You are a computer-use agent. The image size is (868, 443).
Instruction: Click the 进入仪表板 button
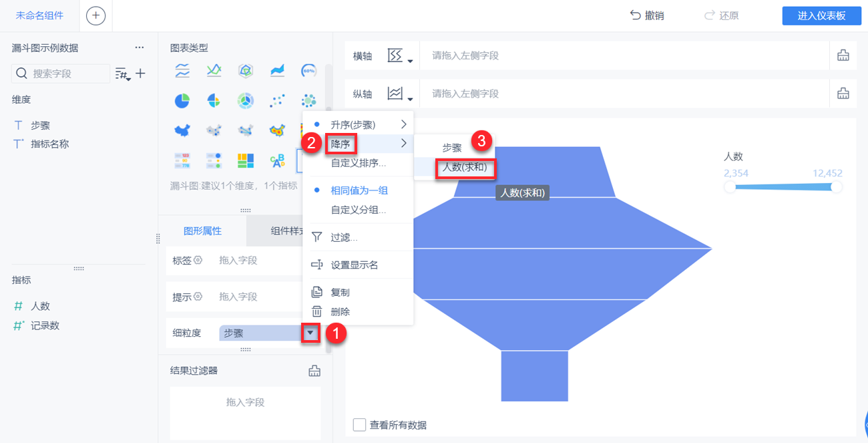821,16
